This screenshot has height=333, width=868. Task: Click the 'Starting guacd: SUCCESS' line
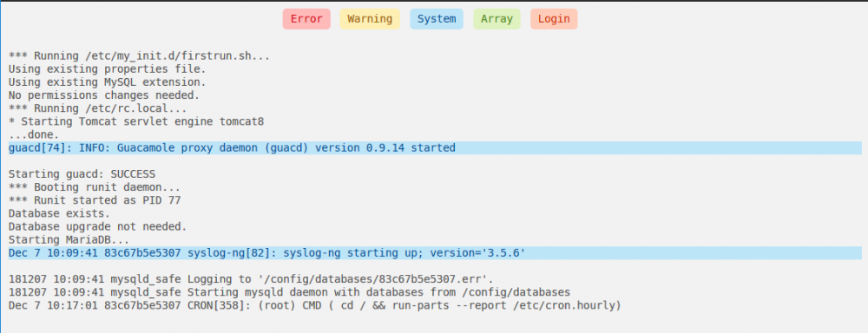pyautogui.click(x=82, y=174)
